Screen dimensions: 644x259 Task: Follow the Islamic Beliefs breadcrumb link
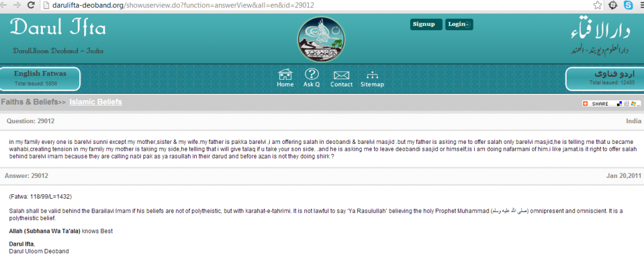tap(96, 102)
